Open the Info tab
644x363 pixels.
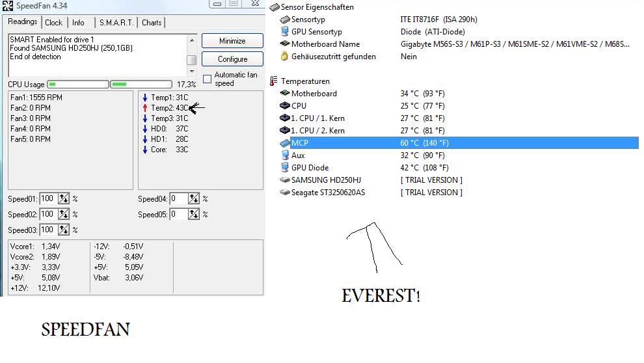[78, 23]
